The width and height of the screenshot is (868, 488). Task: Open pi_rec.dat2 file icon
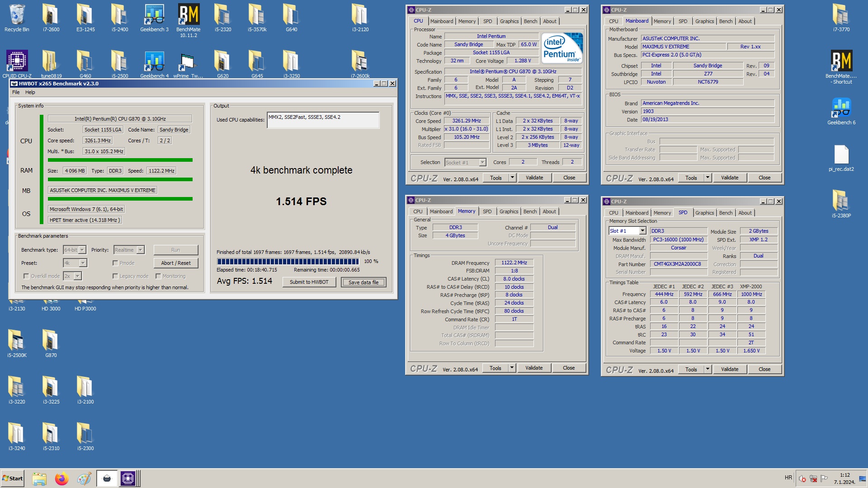click(x=841, y=158)
